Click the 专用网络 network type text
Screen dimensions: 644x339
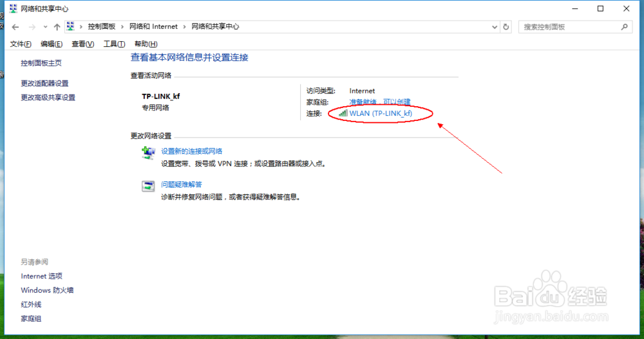155,108
